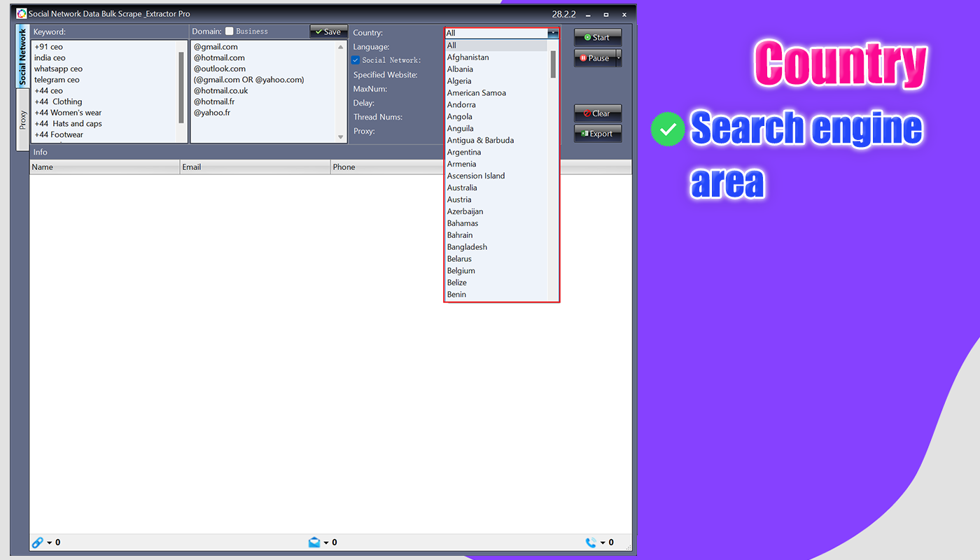Screen dimensions: 980x560
Task: Select the Social Network side tab
Action: 22,57
